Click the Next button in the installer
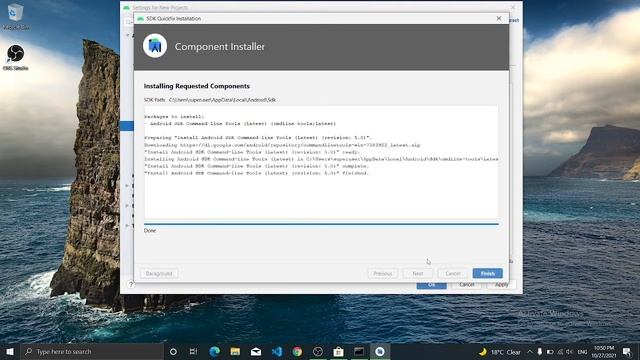Viewport: 640px width, 360px height. pos(418,273)
